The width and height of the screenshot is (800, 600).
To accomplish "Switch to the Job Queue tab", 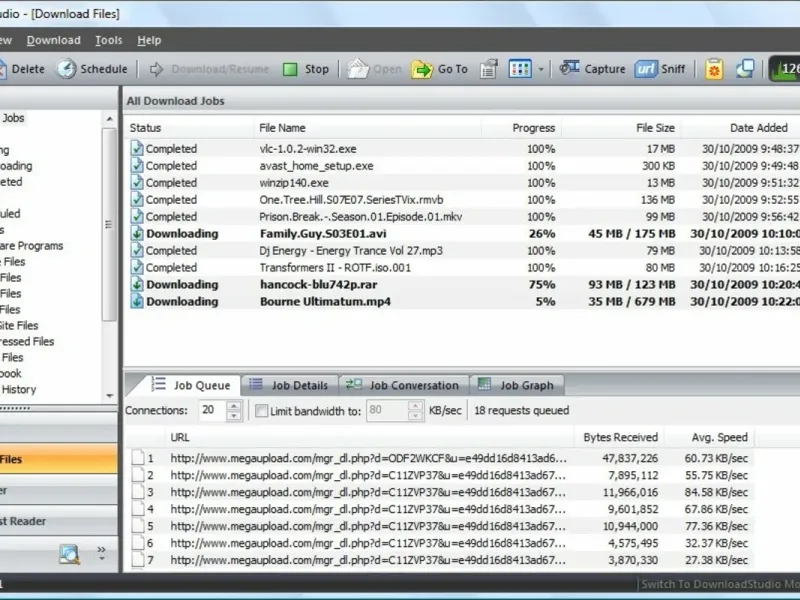I will [191, 385].
